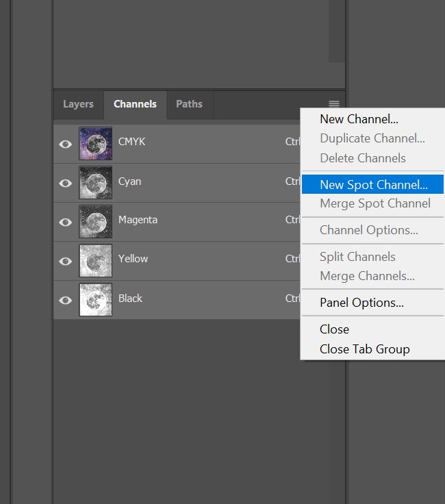Image resolution: width=445 pixels, height=504 pixels.
Task: Click the Yellow channel thumbnail
Action: tap(95, 260)
